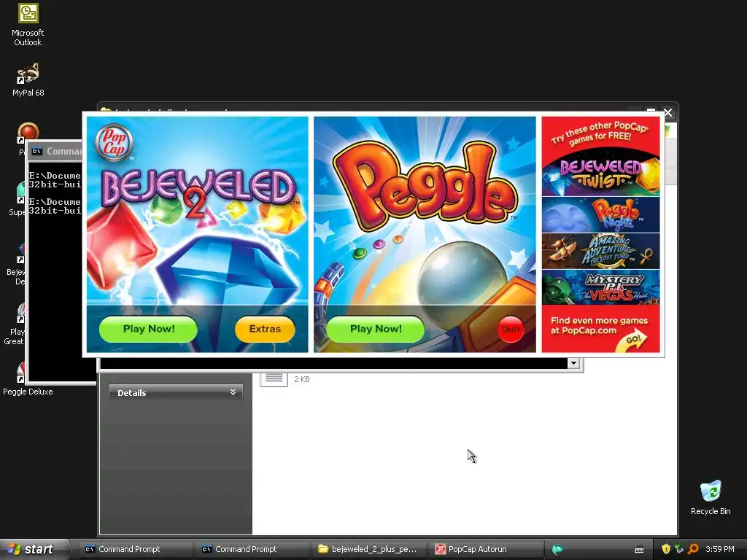Click the GO! arrow to PopCap.com
The height and width of the screenshot is (560, 747).
pyautogui.click(x=632, y=341)
